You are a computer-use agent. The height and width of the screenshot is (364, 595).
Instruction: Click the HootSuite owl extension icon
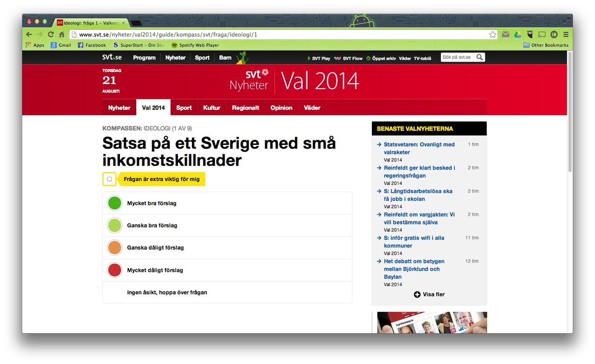click(529, 34)
